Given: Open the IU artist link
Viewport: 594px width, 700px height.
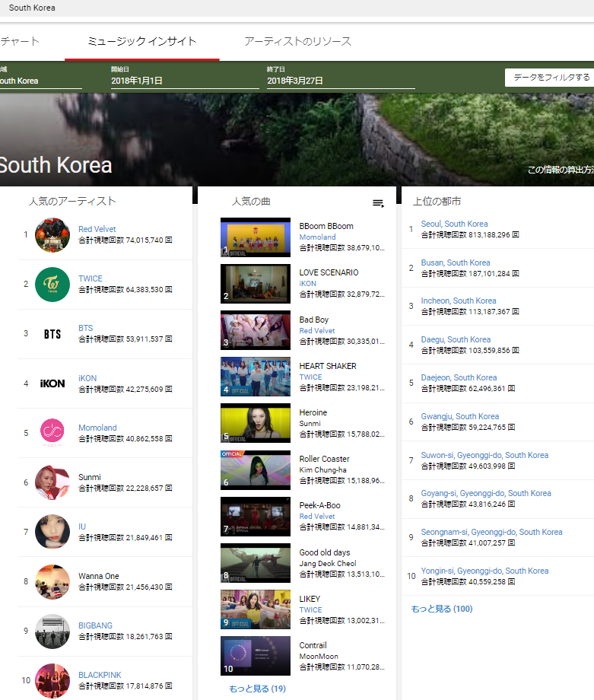Looking at the screenshot, I should pos(82,527).
